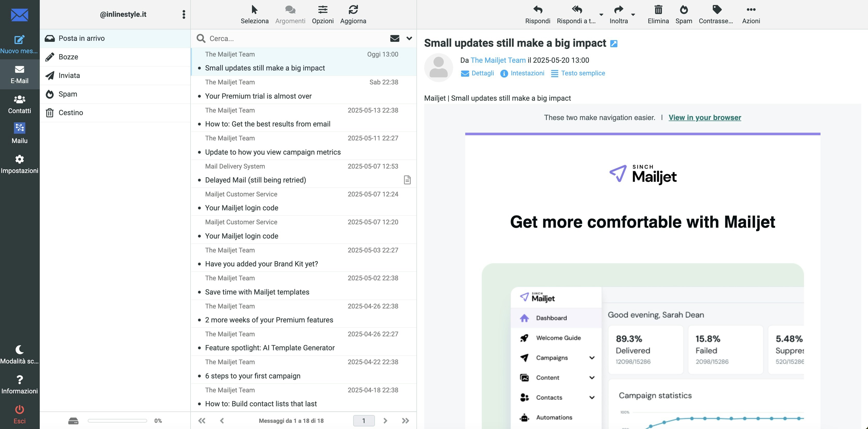Click the Mailjet Team sender link
Image resolution: width=868 pixels, height=429 pixels.
point(498,60)
